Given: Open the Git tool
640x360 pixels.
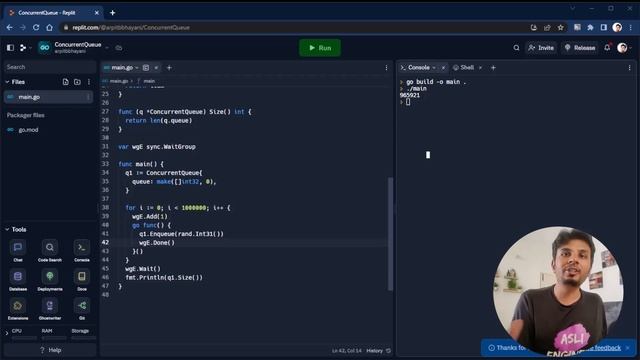Looking at the screenshot, I should 82,309.
